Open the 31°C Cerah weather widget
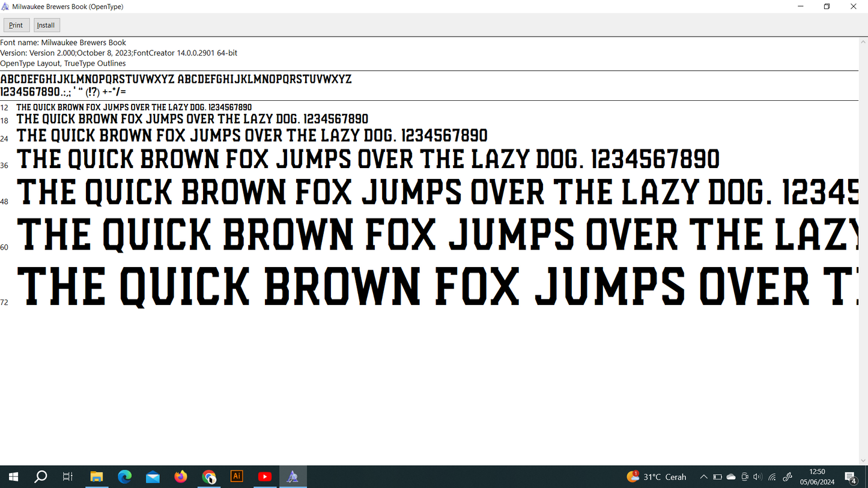868x488 pixels. tap(657, 477)
